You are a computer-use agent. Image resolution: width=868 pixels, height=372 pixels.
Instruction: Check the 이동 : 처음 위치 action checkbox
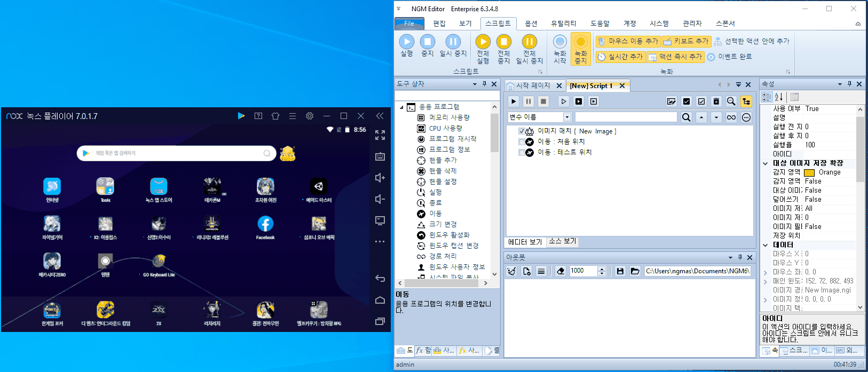click(x=522, y=142)
